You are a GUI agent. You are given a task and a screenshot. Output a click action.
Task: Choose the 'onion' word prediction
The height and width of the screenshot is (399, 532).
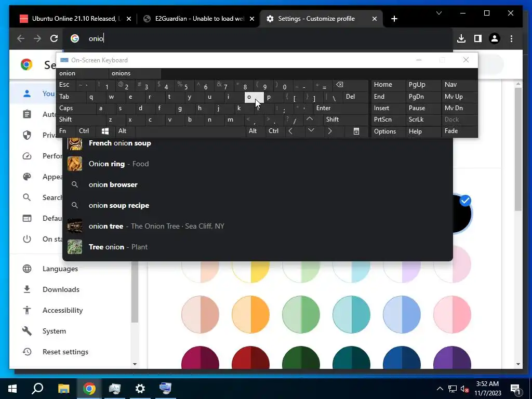coord(83,73)
